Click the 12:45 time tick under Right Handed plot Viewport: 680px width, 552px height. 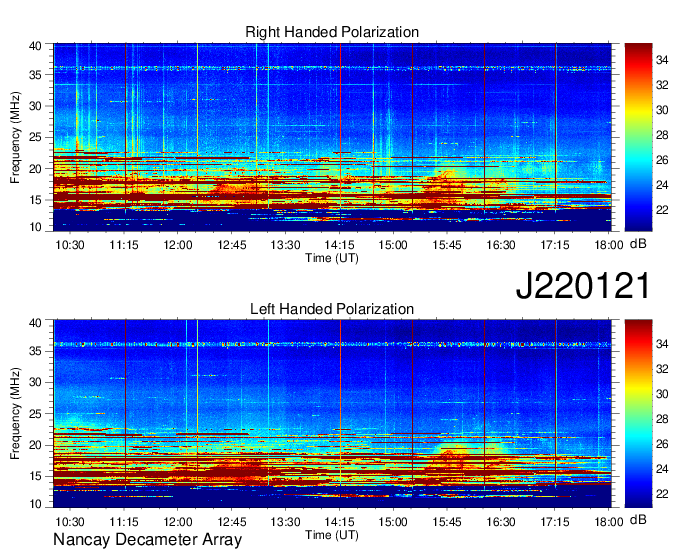coord(232,245)
